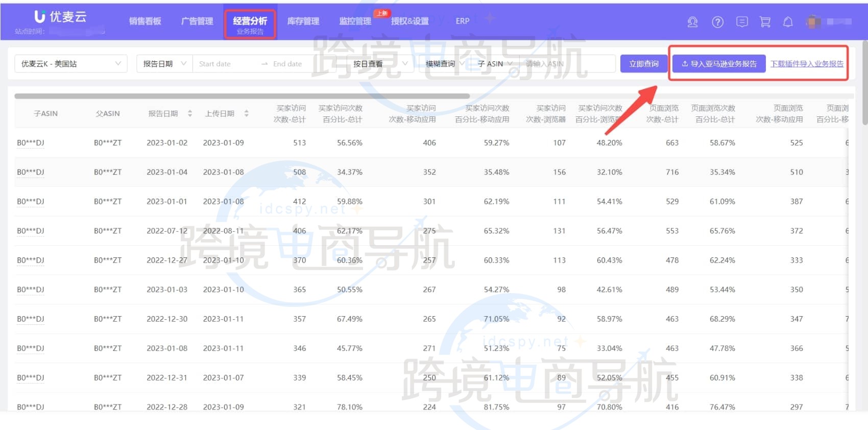Click the 立即查询 button
The height and width of the screenshot is (430, 868).
pyautogui.click(x=644, y=64)
